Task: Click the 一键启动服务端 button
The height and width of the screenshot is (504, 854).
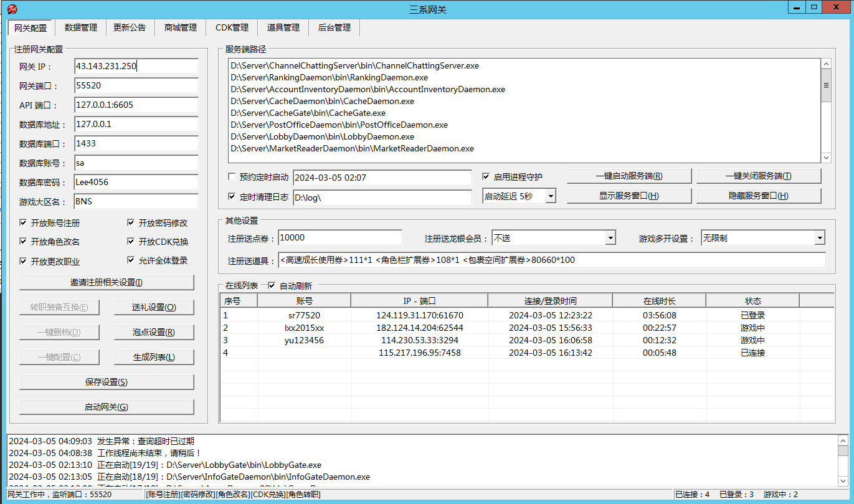Action: [629, 176]
